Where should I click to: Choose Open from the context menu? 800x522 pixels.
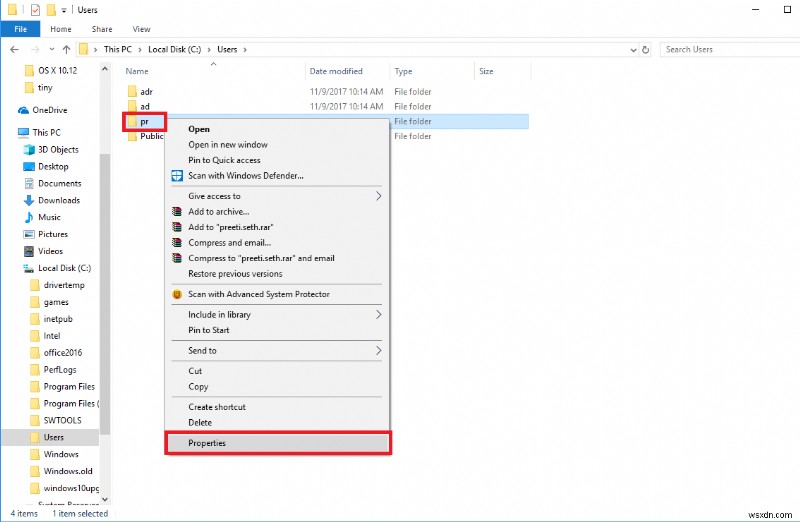tap(199, 129)
